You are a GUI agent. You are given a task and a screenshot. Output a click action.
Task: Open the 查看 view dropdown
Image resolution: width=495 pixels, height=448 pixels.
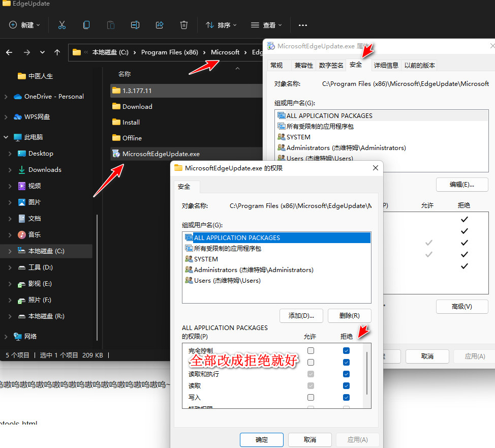[x=266, y=25]
